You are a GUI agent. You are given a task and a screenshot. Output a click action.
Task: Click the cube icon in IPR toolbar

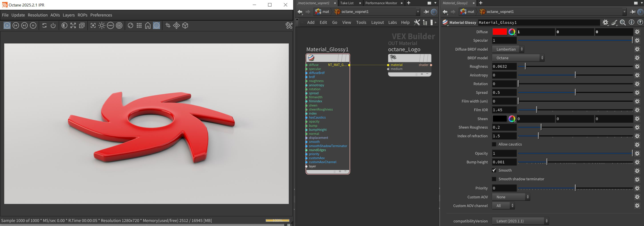[185, 25]
